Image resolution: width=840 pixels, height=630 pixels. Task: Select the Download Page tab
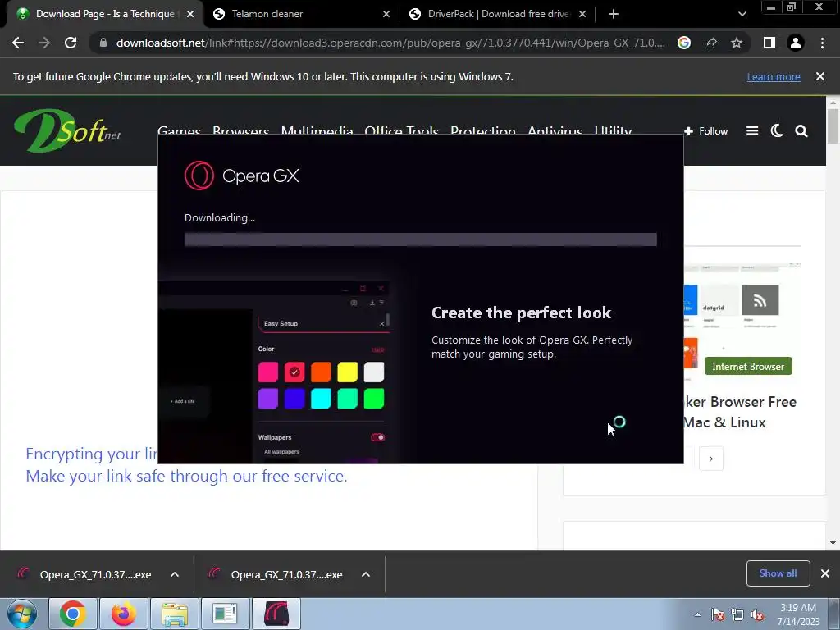(x=104, y=14)
